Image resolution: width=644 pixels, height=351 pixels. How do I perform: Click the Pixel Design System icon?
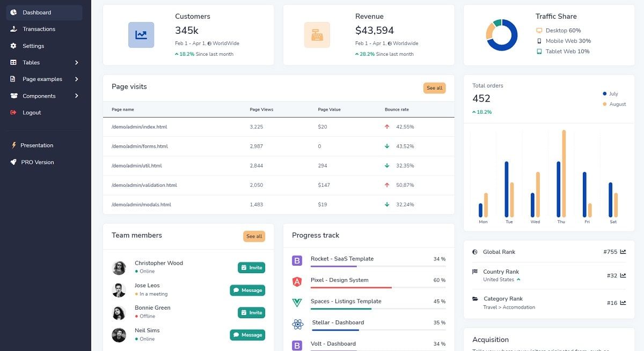[297, 280]
